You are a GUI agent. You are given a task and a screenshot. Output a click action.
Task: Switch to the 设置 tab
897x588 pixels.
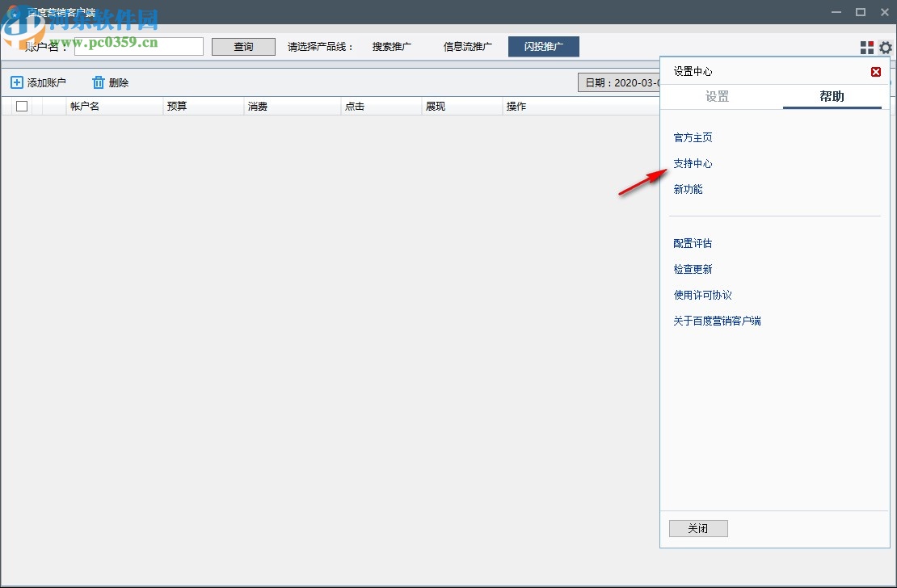[x=717, y=96]
